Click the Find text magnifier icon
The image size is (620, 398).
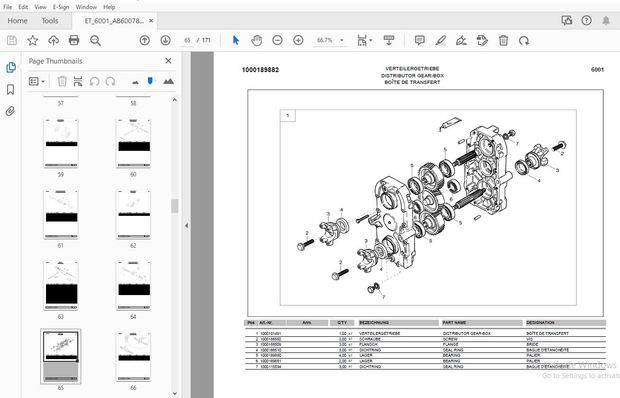(95, 40)
